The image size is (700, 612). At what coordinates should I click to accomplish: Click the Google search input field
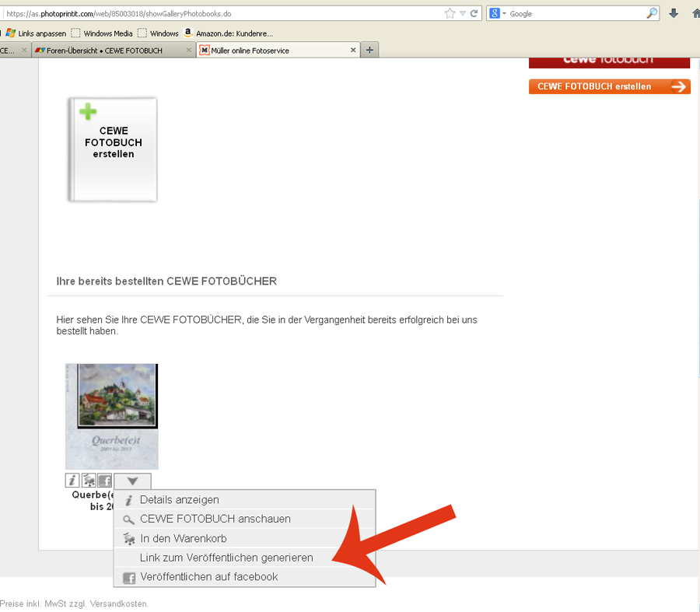coord(576,13)
